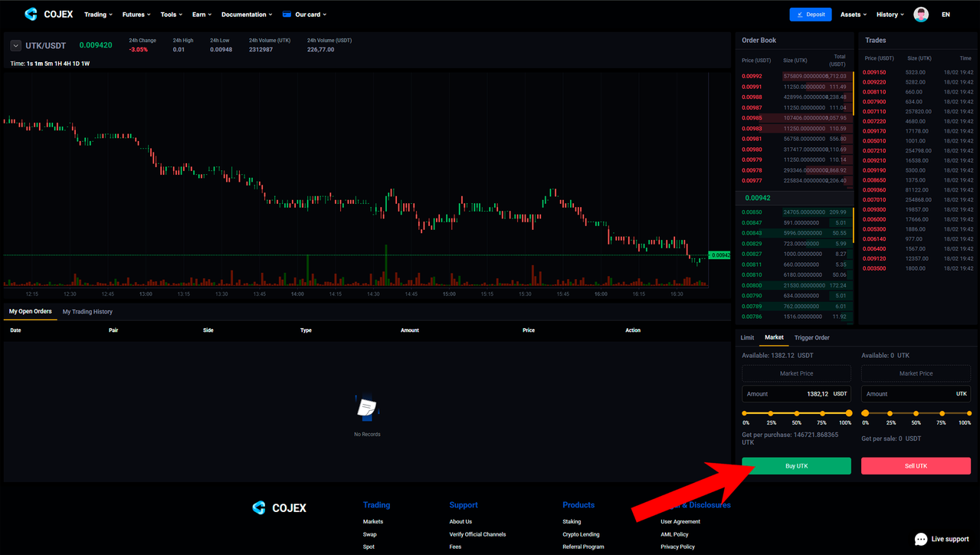Open the Trading dropdown menu
The image size is (980, 555).
98,15
